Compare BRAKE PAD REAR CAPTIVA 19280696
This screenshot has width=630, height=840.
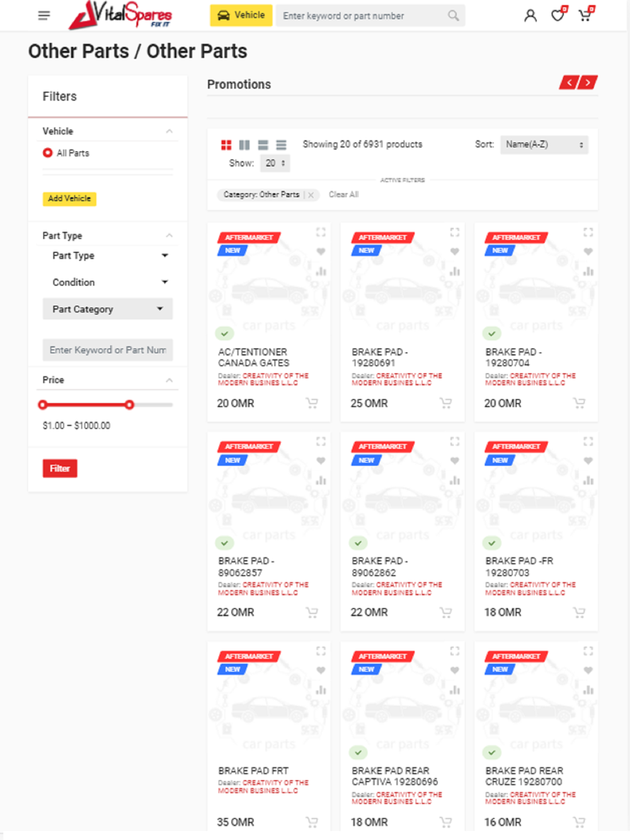pos(454,690)
